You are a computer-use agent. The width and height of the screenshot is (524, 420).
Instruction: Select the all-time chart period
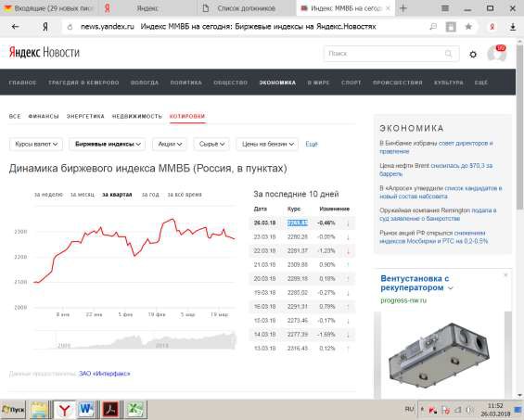[x=185, y=195]
